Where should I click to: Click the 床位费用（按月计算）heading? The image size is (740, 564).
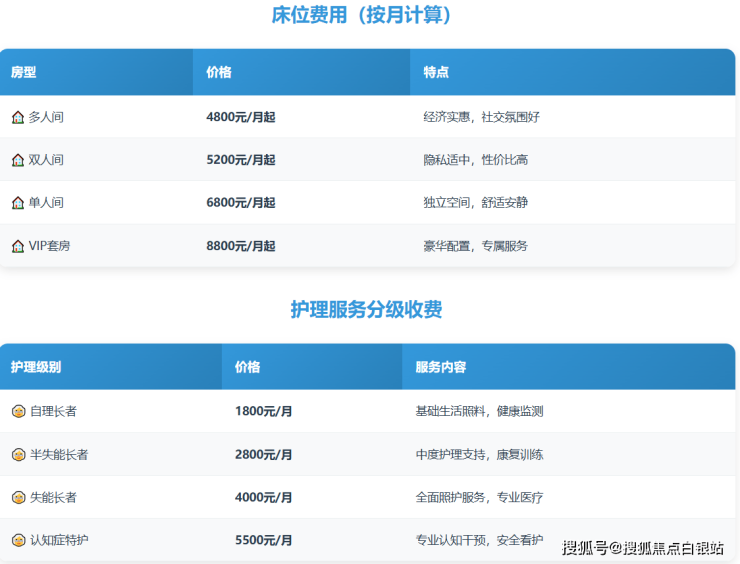(369, 16)
